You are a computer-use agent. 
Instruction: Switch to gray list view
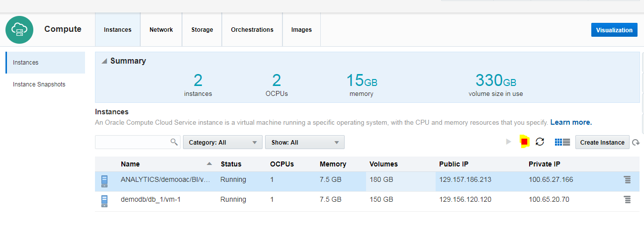point(566,142)
